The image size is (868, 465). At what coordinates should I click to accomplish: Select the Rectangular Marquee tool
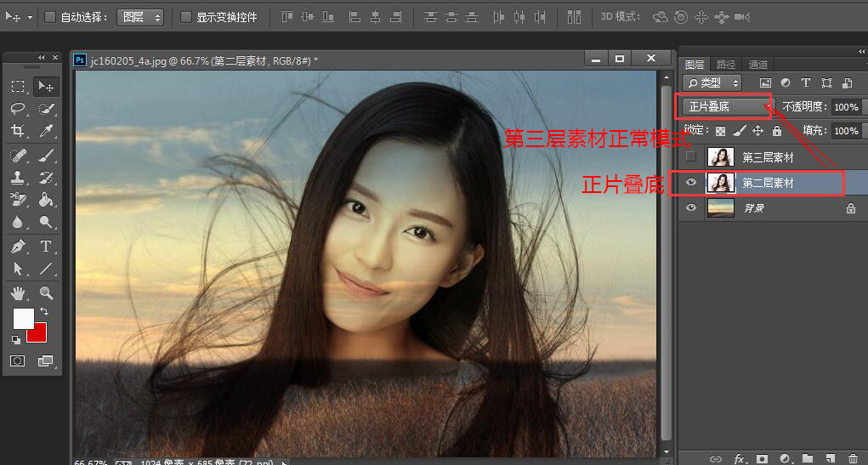click(x=18, y=87)
